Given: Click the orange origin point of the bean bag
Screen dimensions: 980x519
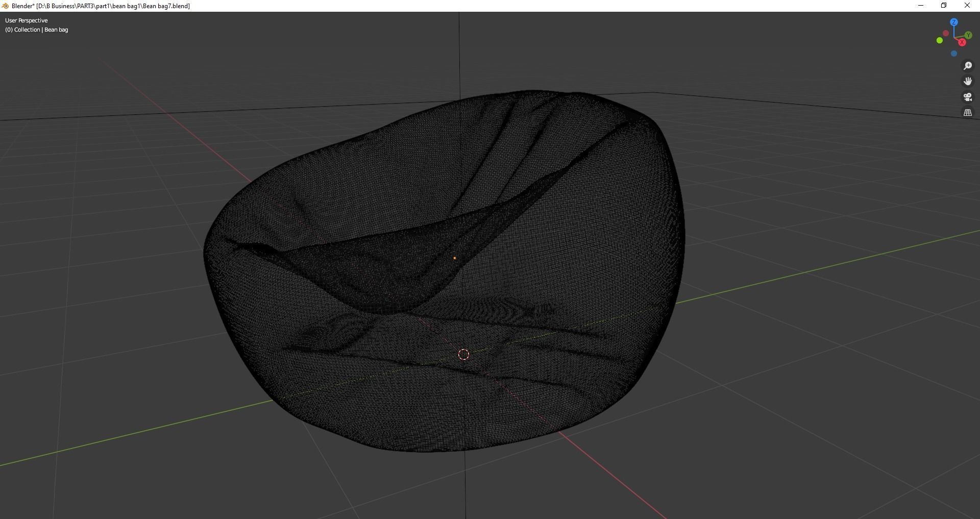Looking at the screenshot, I should (x=454, y=258).
